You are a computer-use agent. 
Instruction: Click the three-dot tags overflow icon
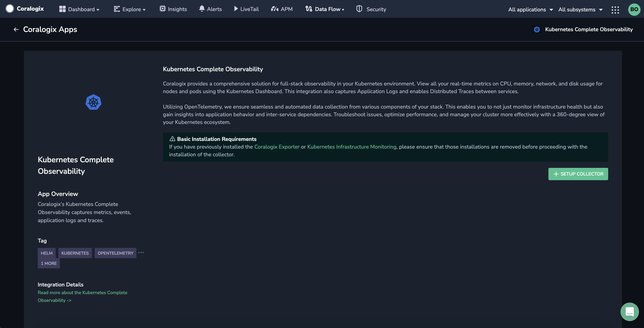141,253
